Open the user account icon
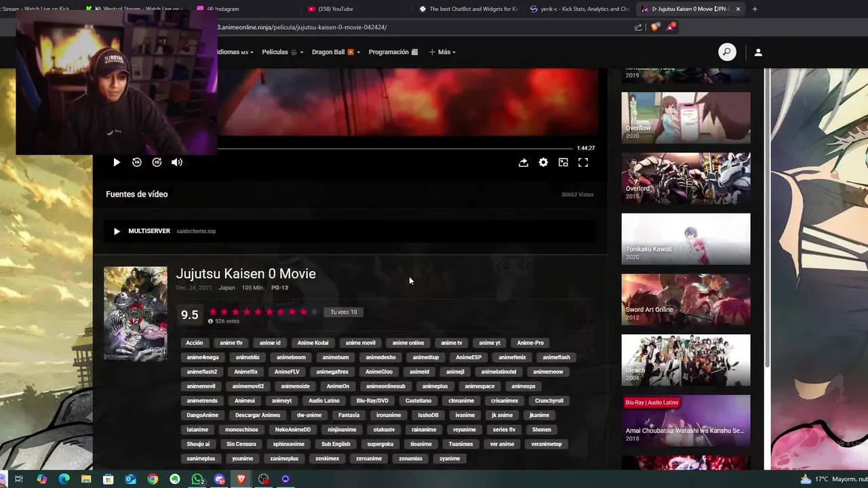This screenshot has height=488, width=868. coord(758,52)
